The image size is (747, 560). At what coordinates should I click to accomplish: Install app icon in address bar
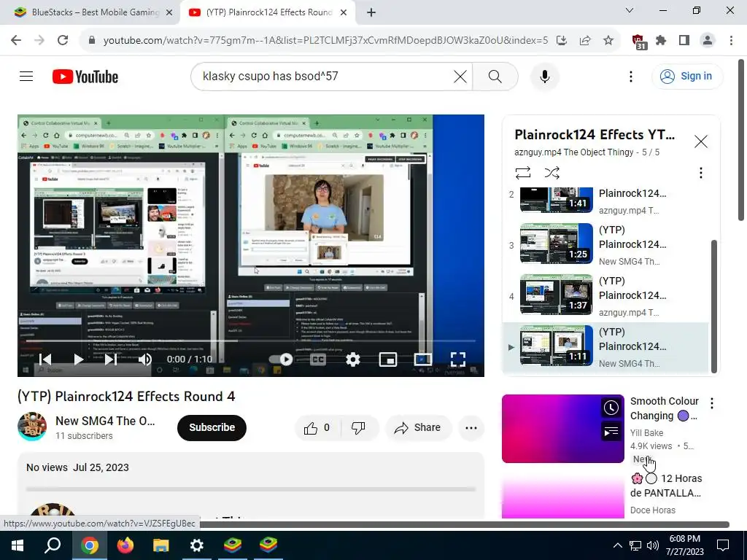pyautogui.click(x=562, y=41)
